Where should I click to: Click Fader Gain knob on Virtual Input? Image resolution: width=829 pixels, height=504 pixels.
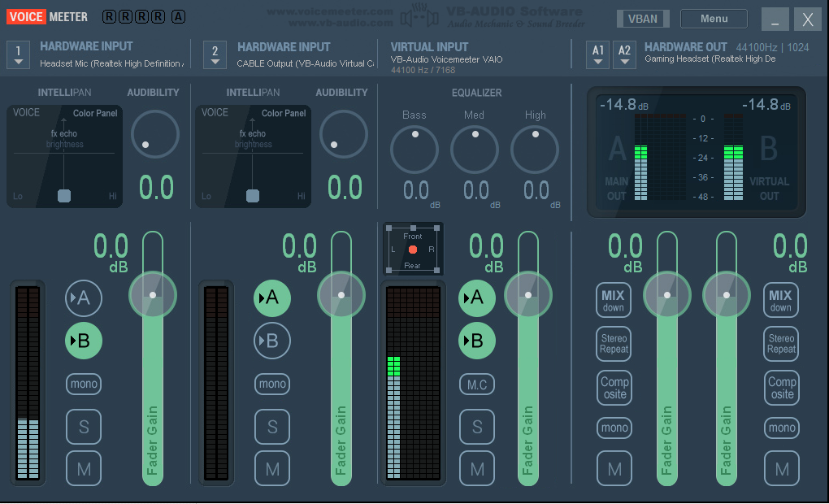pos(528,295)
